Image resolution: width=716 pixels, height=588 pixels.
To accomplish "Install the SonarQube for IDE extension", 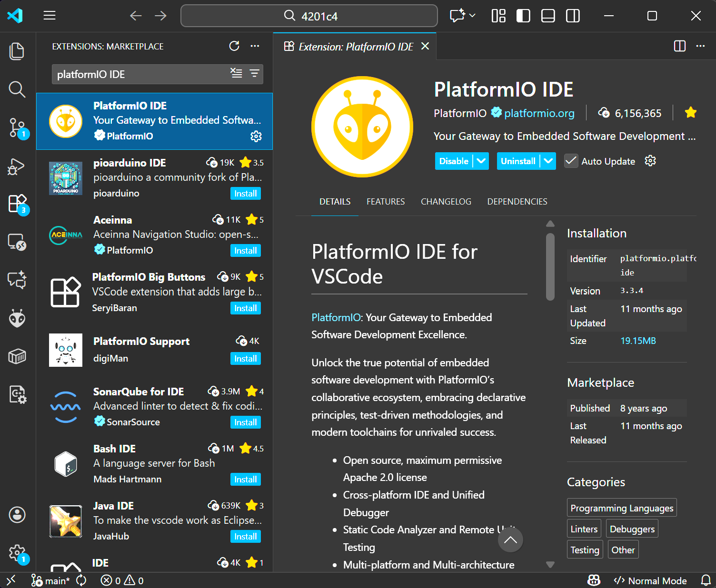I will click(x=246, y=422).
